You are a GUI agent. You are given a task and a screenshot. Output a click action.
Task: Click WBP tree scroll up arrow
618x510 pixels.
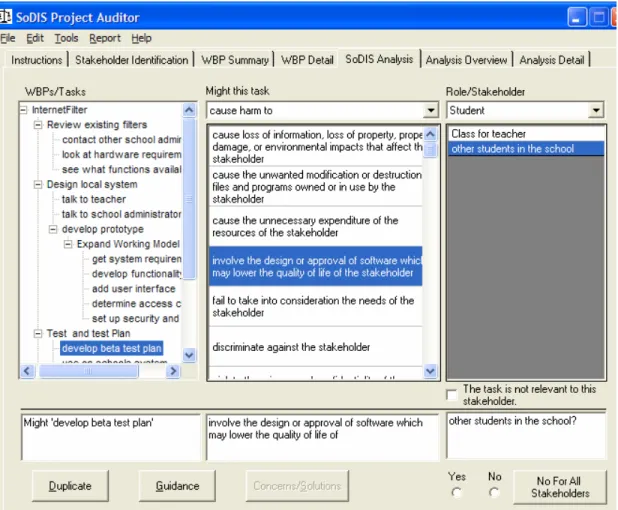[189, 110]
